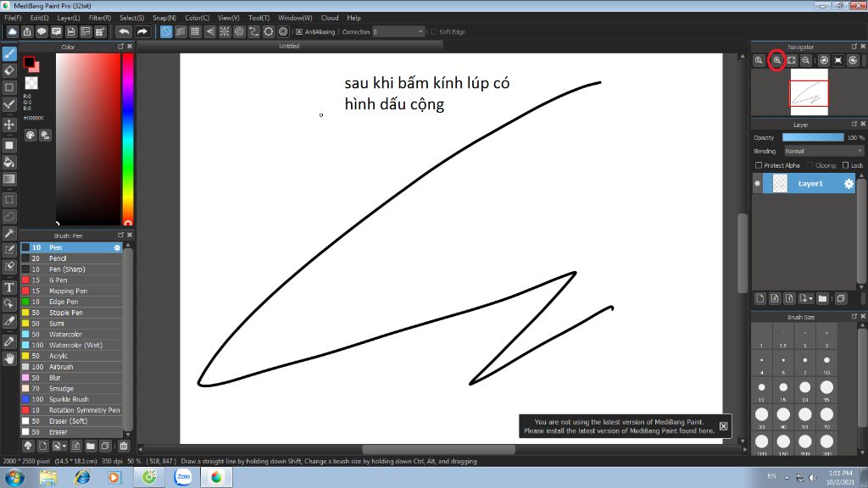Delete brush using trash icon
This screenshot has height=488, width=868.
click(124, 446)
